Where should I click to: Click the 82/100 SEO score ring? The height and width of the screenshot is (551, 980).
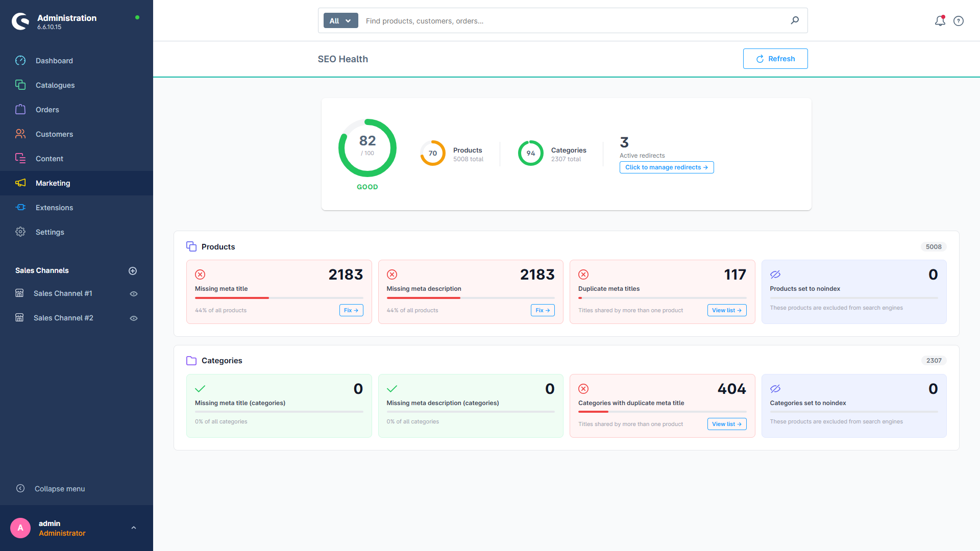click(x=367, y=147)
